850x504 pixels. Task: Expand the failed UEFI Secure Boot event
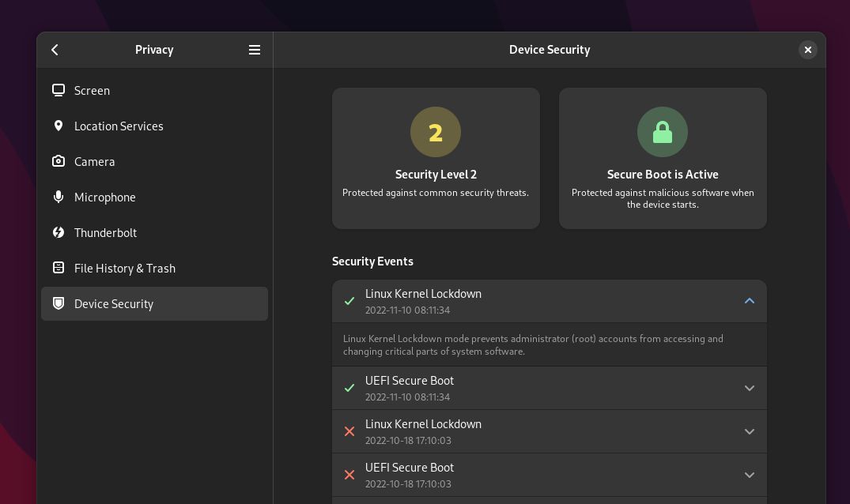[749, 475]
